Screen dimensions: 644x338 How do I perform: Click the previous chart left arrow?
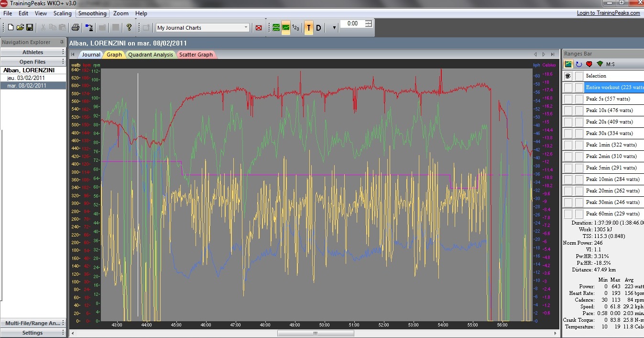(x=536, y=55)
